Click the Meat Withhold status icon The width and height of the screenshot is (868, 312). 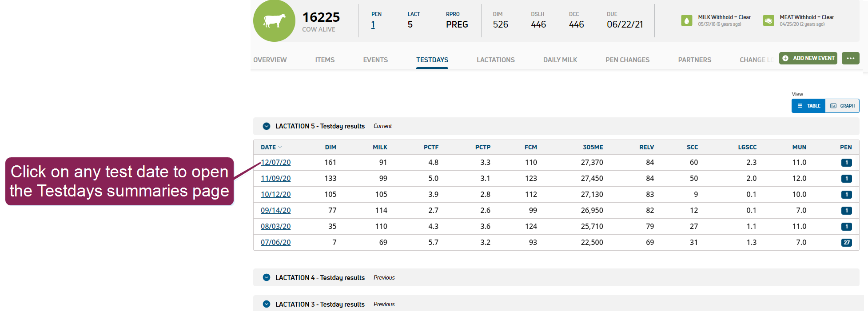click(x=768, y=20)
